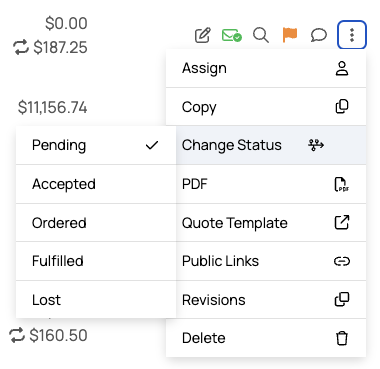Open the comment bubble icon

[x=319, y=35]
